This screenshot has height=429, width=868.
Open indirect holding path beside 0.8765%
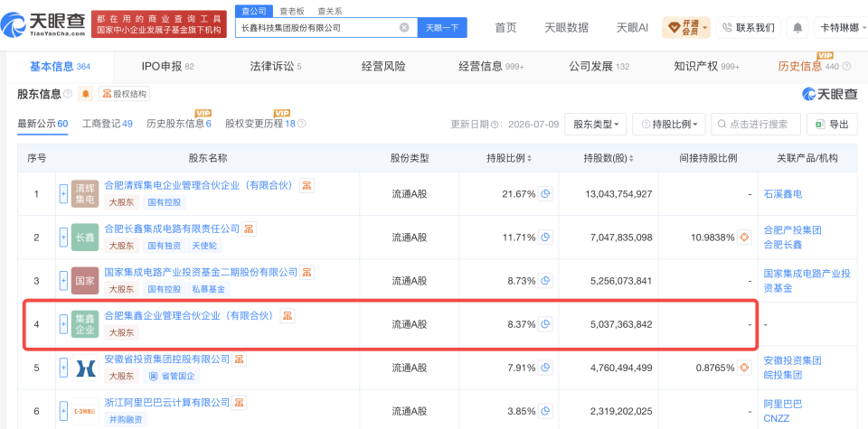pos(744,368)
